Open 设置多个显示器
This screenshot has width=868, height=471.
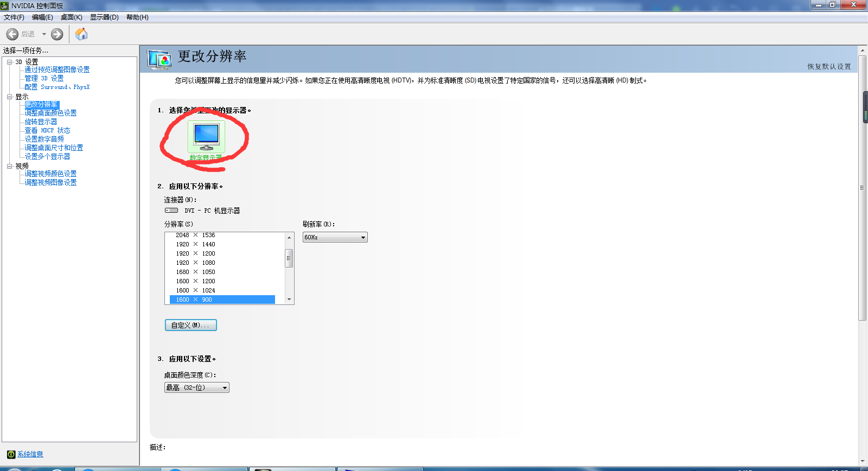pyautogui.click(x=47, y=156)
